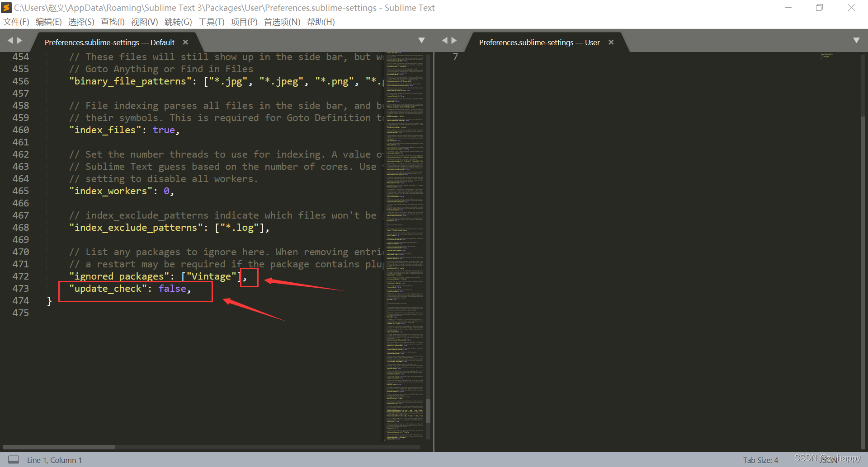Viewport: 868px width, 467px height.
Task: Click the "ignored_packages" key
Action: 119,276
